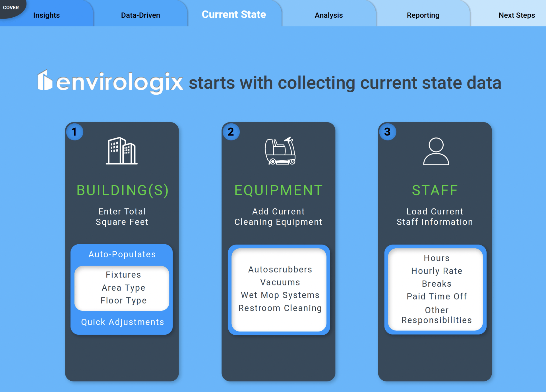Click the Envirologix logo mark
The width and height of the screenshot is (546, 392).
click(x=45, y=80)
